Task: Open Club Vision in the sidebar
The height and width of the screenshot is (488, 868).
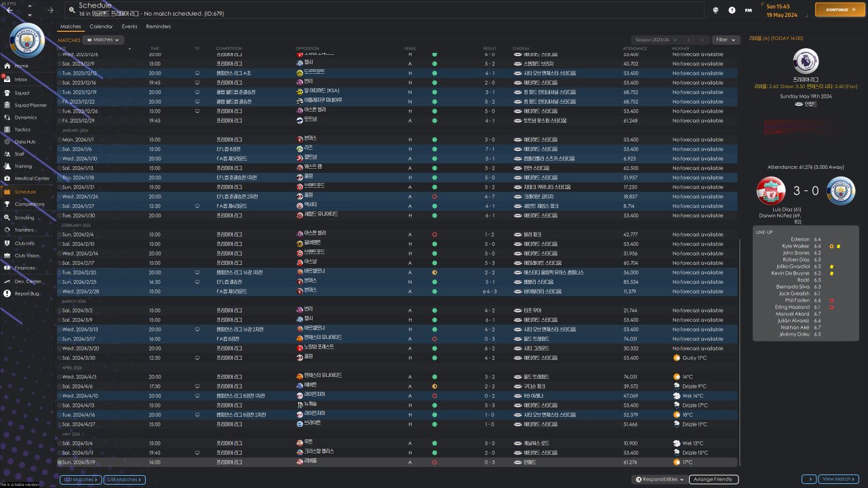Action: 27,256
